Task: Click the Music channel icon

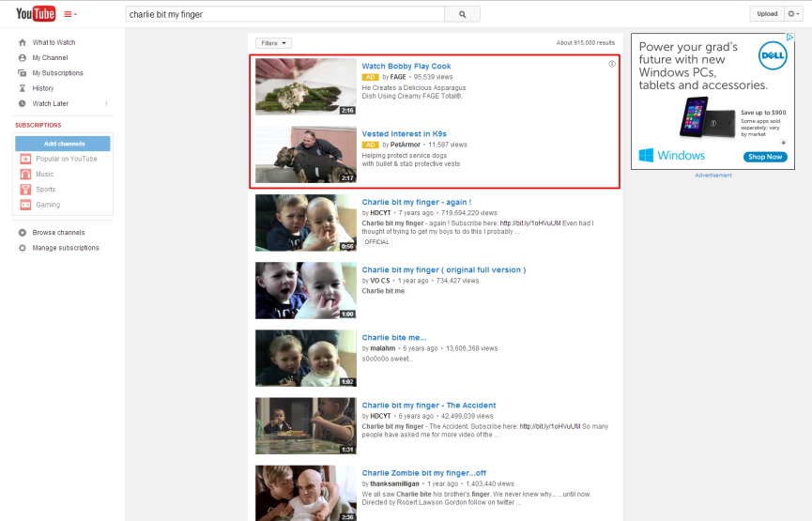Action: click(25, 174)
